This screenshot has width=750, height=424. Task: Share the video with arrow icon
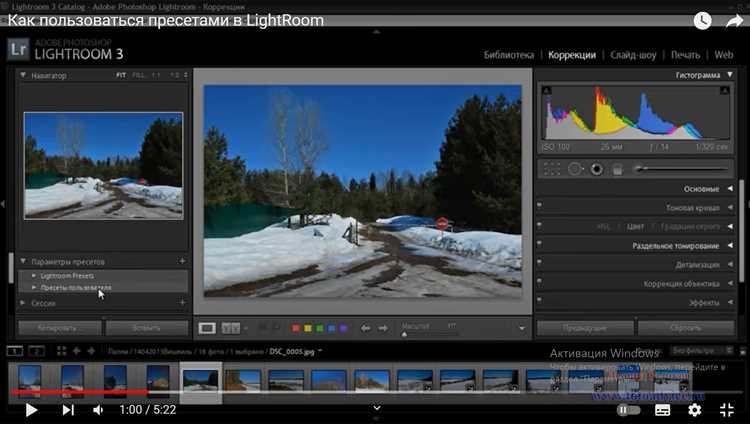(734, 21)
